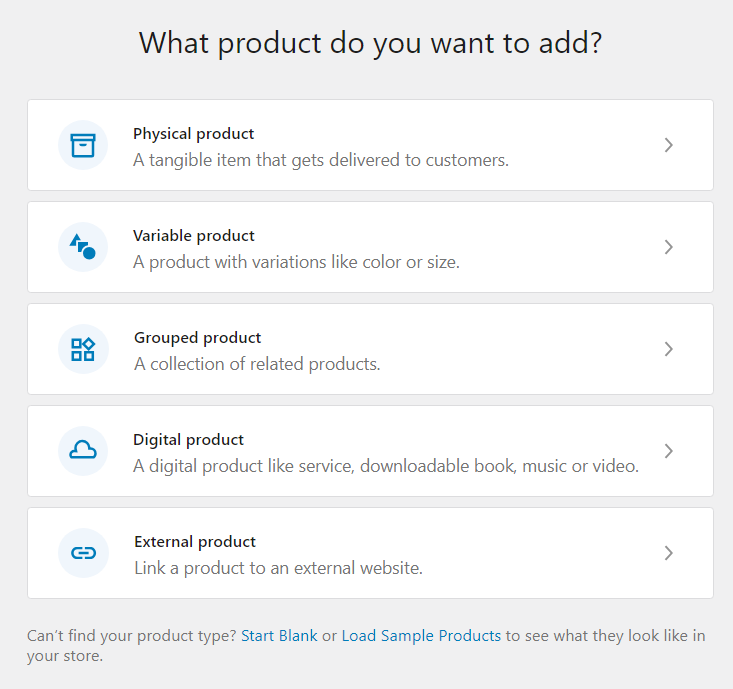Click the Digital product cloud icon

(83, 451)
